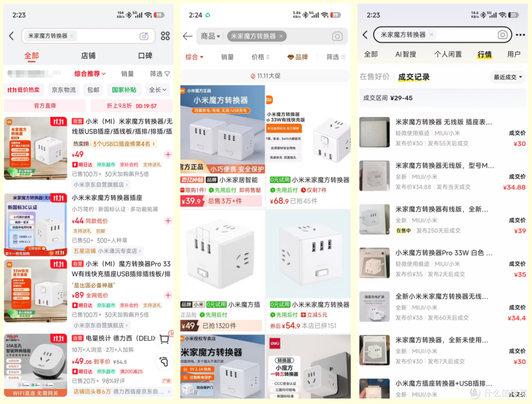Open the 小米魔方转换器Pro 33W 白色 record
This screenshot has height=404, width=532.
tap(442, 263)
